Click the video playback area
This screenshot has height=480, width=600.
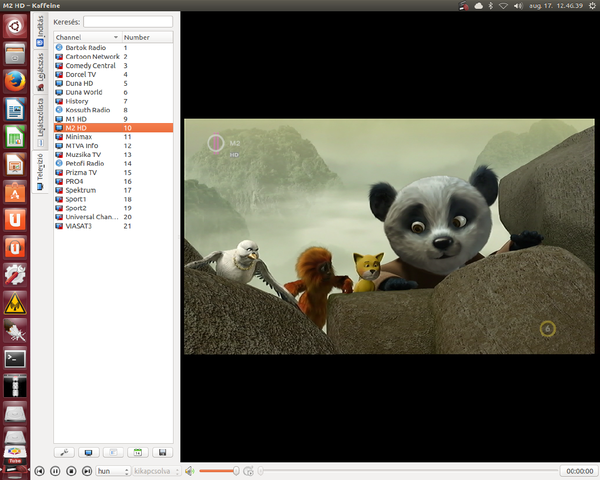(390, 237)
